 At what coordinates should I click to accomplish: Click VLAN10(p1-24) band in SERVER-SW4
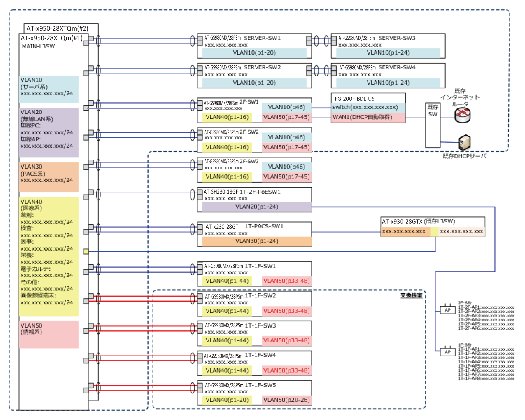(x=388, y=83)
